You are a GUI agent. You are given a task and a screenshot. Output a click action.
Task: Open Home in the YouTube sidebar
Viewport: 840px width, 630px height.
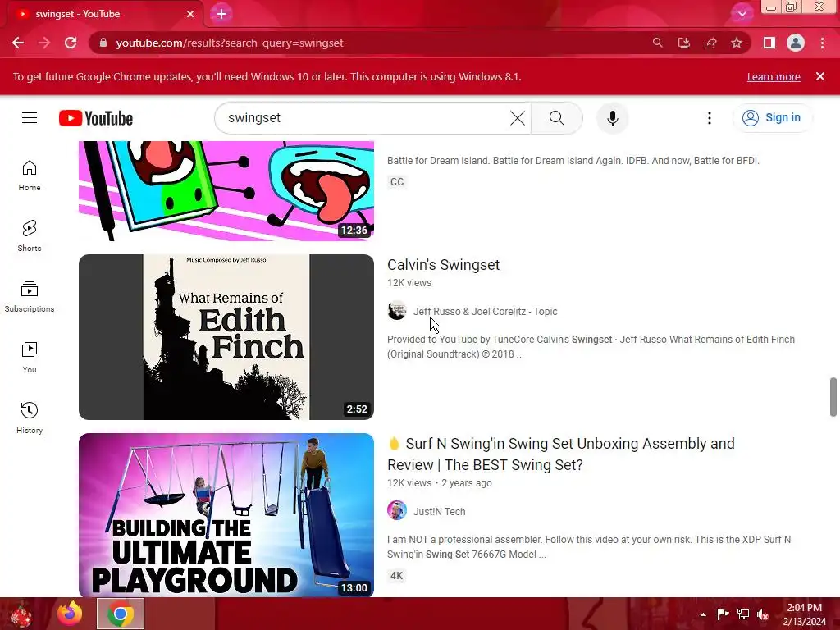click(30, 176)
